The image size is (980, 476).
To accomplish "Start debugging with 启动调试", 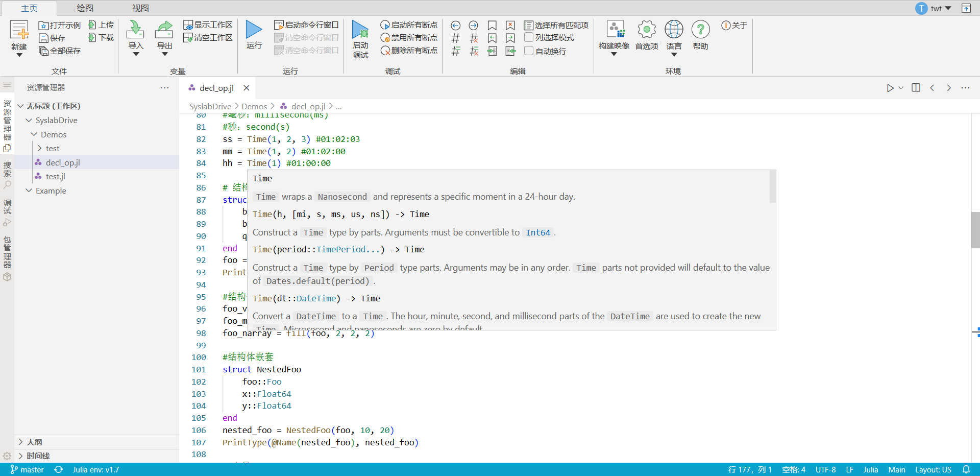I will click(360, 40).
